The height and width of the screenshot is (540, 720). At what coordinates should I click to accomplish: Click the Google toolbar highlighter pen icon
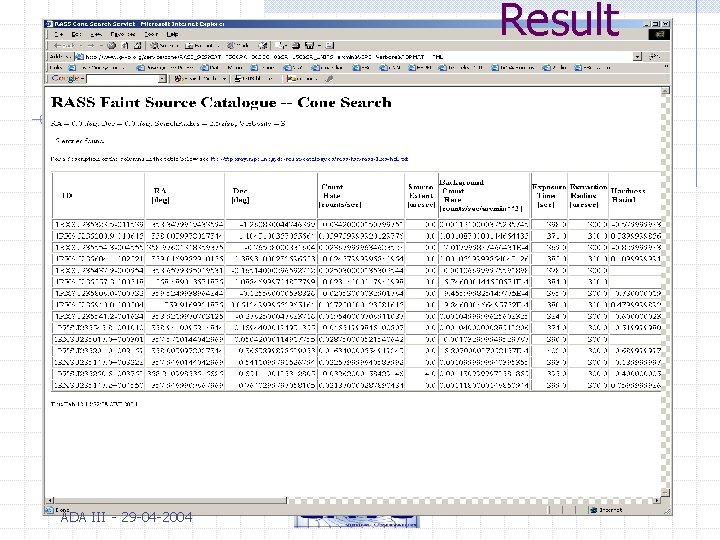[x=329, y=79]
